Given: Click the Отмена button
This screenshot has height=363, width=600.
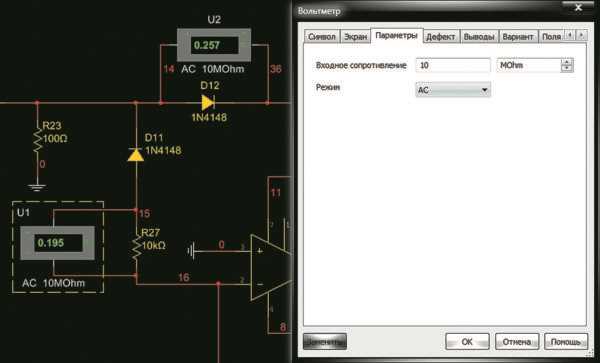Looking at the screenshot, I should (x=517, y=342).
